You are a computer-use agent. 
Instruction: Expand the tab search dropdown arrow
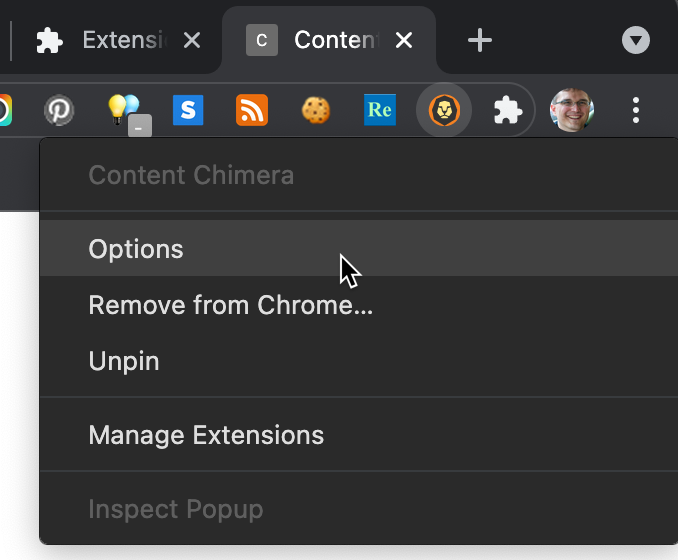636,40
